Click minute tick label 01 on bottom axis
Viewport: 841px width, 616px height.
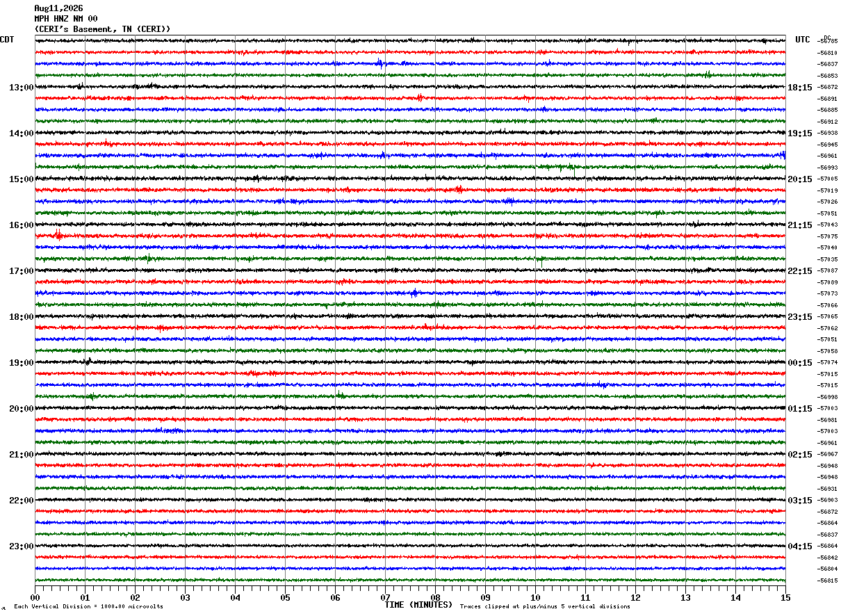click(85, 598)
